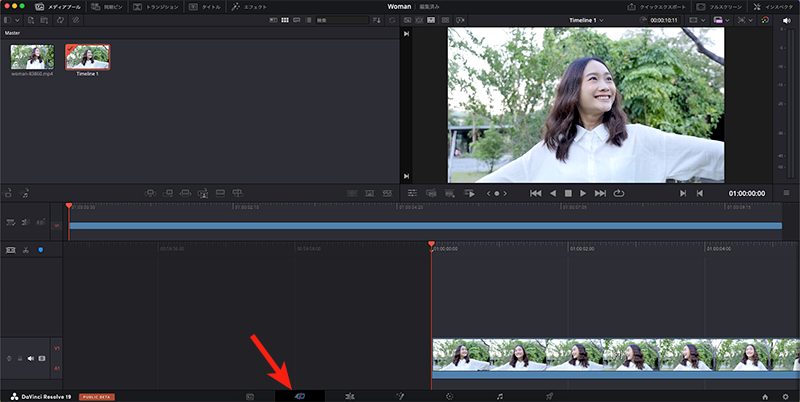Click the bypass color grades icon
Screen dimensions: 800x402
pyautogui.click(x=765, y=20)
